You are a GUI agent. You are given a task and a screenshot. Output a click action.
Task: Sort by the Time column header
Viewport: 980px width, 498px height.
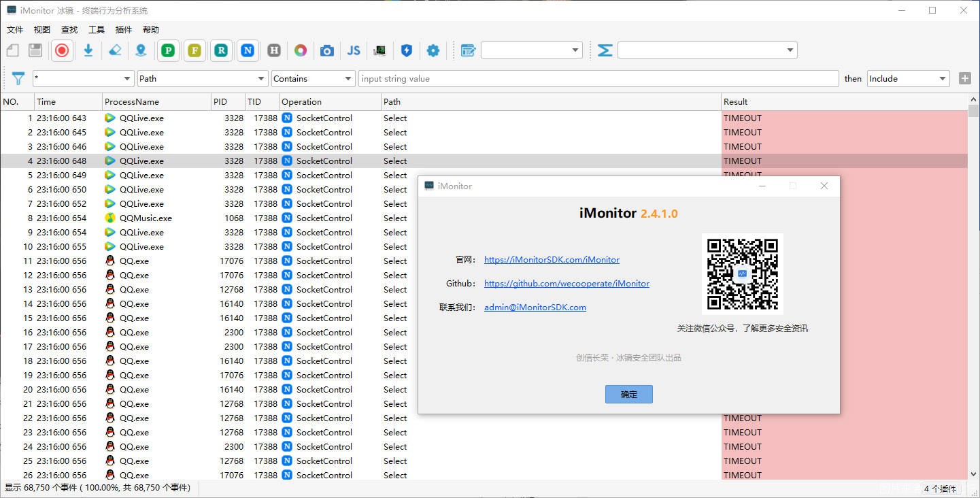[68, 102]
